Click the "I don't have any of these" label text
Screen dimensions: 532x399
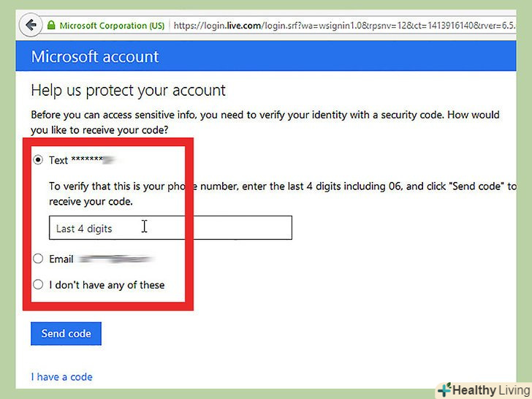point(107,285)
